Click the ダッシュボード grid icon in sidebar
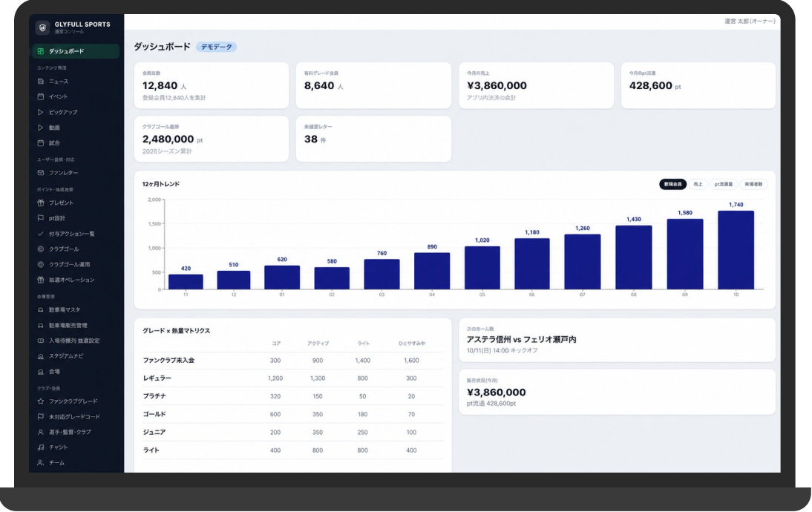 [x=40, y=51]
